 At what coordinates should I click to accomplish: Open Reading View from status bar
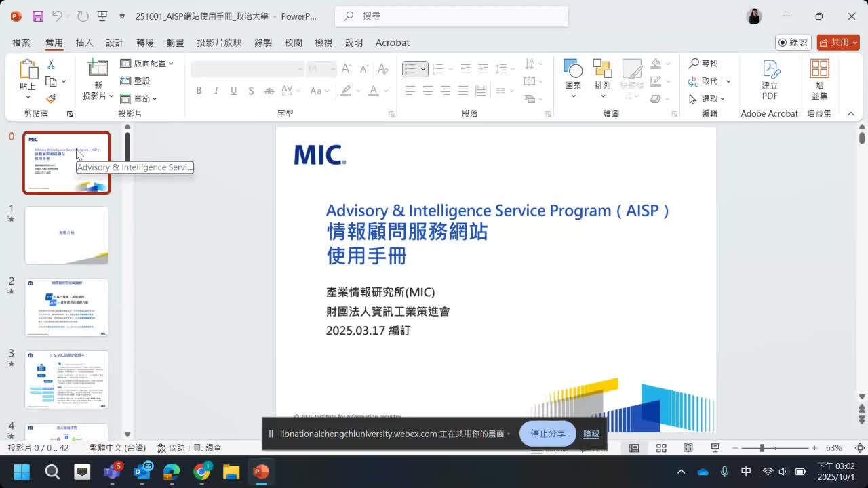(x=688, y=448)
